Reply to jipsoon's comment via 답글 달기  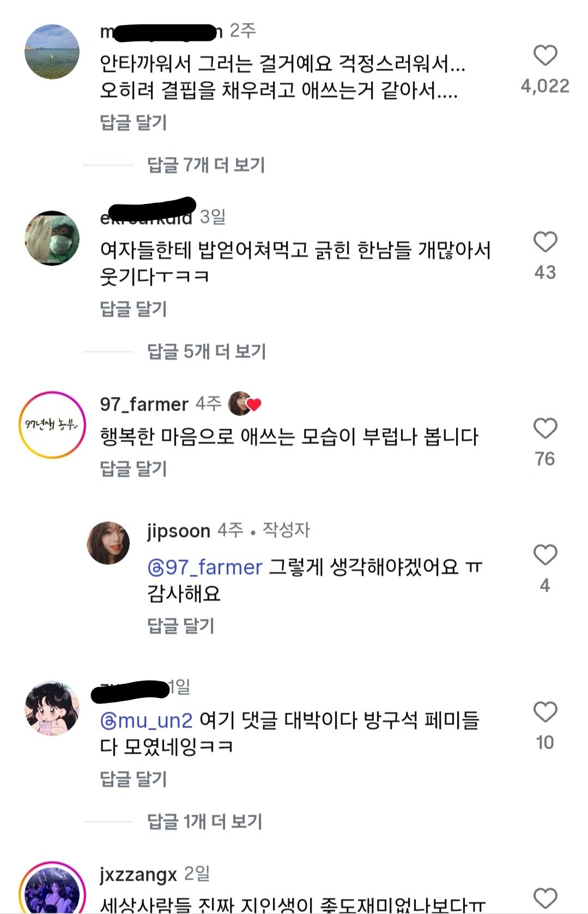click(x=181, y=626)
